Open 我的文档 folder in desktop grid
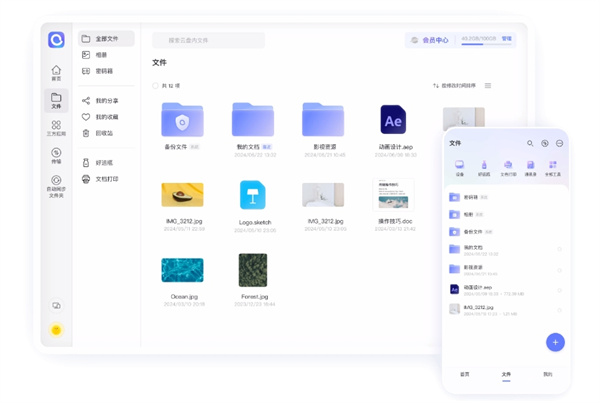Viewport: 600px width, 403px height. (253, 120)
